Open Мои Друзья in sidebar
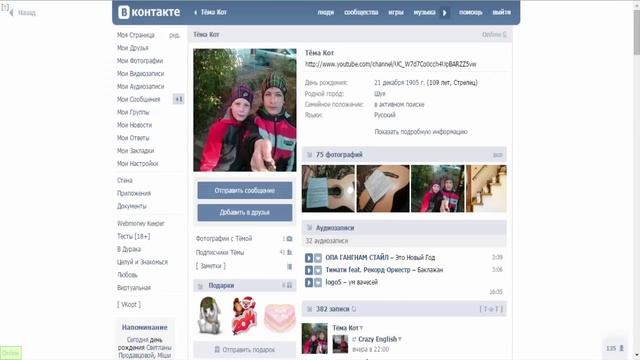 point(133,48)
